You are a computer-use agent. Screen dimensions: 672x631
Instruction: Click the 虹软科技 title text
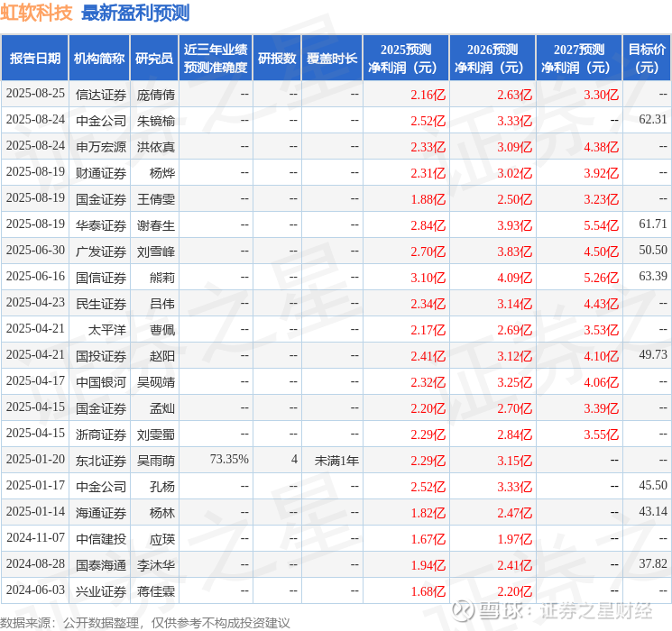click(36, 13)
